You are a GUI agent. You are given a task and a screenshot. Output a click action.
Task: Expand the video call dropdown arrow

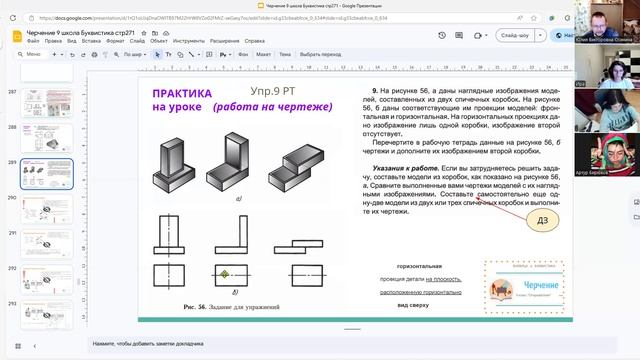[x=486, y=36]
